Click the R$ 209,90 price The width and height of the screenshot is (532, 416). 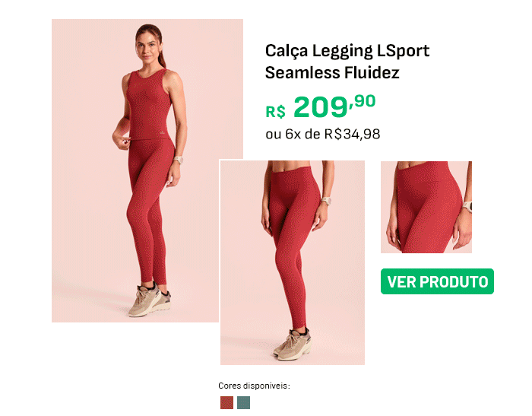point(320,106)
